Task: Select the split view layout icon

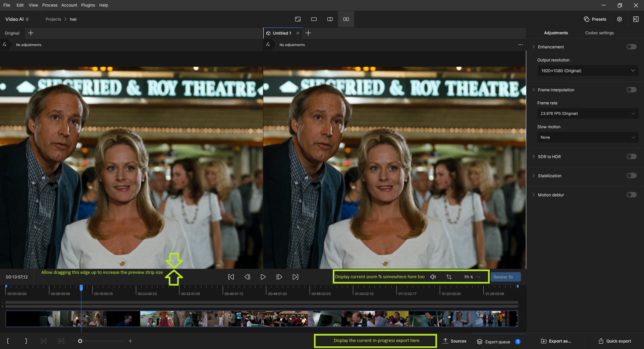Action: 330,19
